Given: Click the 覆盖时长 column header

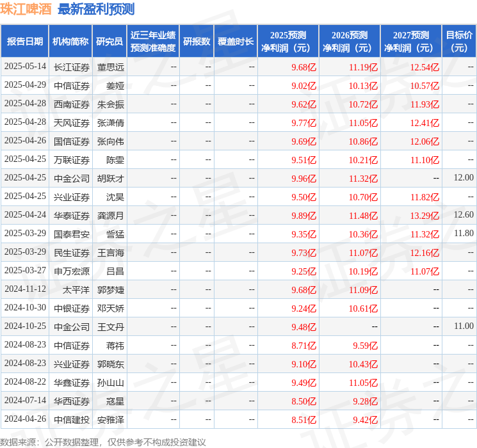Looking at the screenshot, I should coord(236,42).
